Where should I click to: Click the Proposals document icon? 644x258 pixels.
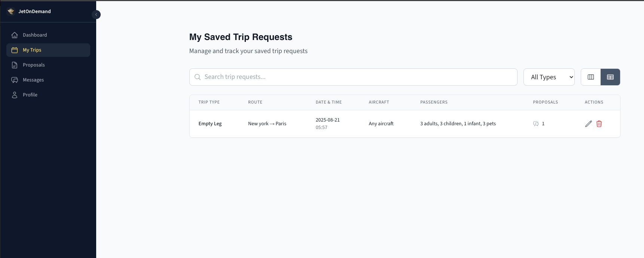tap(15, 65)
